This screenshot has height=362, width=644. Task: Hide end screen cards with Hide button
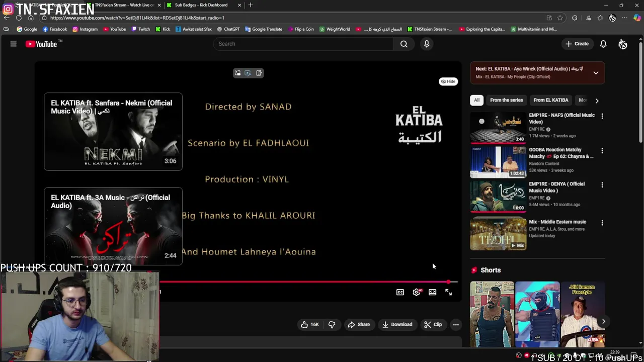tap(448, 81)
